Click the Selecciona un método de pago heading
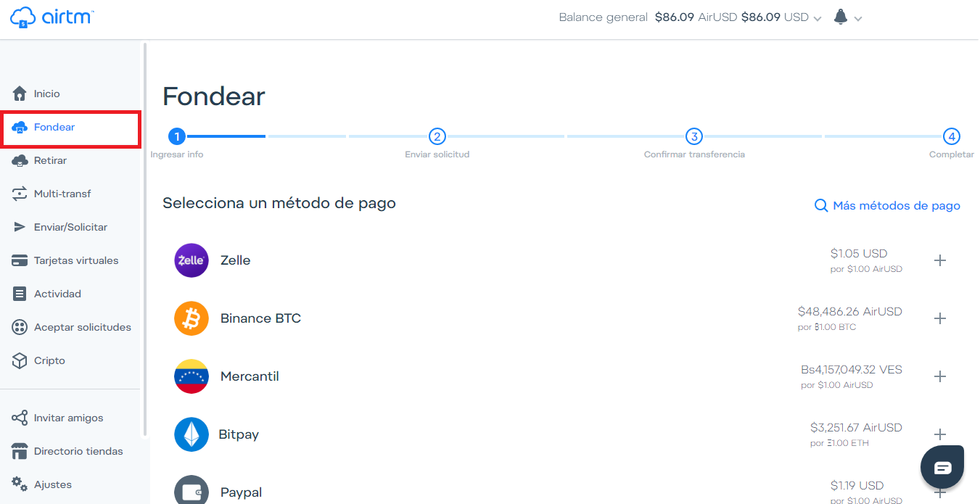980x504 pixels. pos(279,203)
